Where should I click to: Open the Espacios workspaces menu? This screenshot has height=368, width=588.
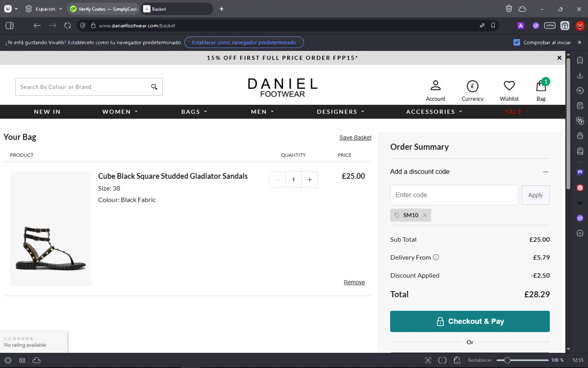(44, 9)
